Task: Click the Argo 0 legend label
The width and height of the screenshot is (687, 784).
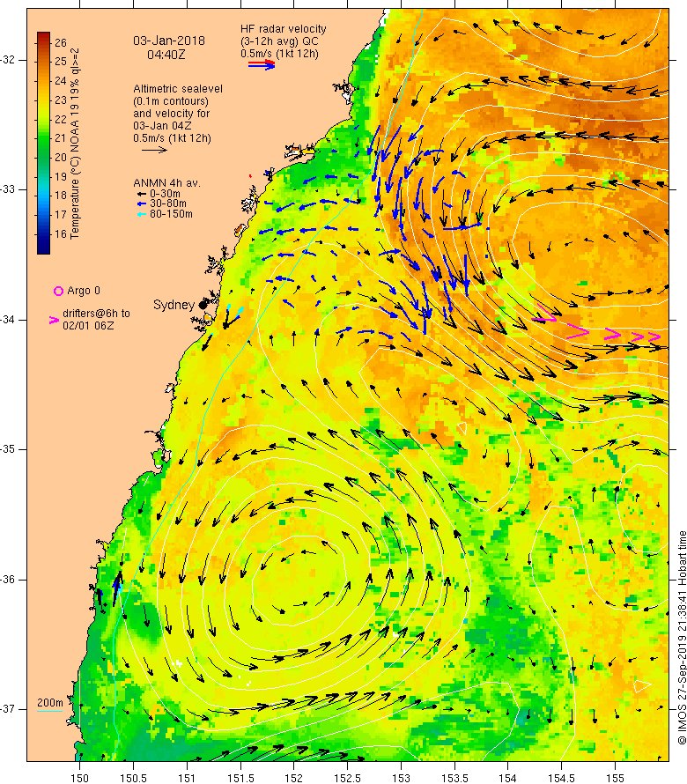Action: coord(84,291)
